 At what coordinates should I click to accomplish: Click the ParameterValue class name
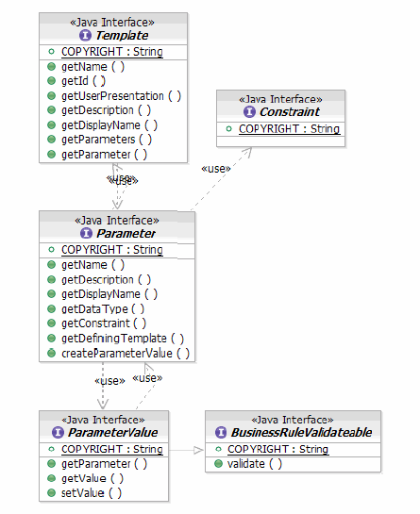113,432
